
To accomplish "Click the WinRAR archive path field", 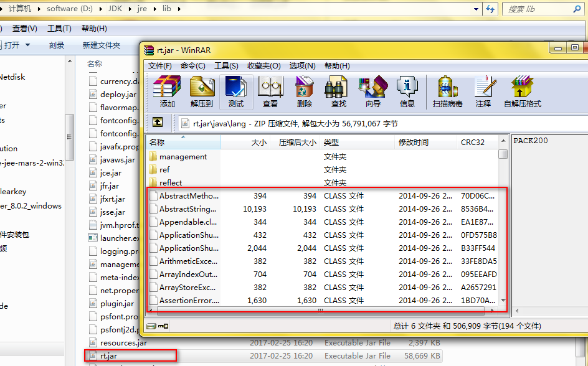I will [382, 123].
